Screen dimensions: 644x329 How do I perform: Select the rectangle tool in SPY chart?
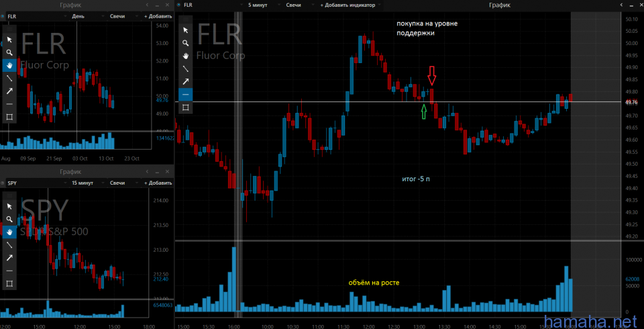tap(9, 283)
